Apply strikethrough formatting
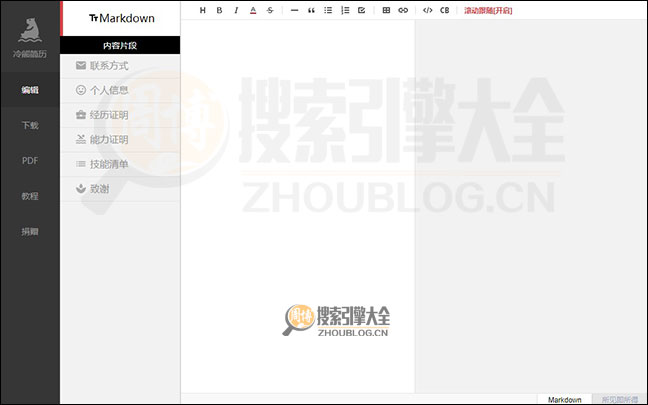Image resolution: width=648 pixels, height=405 pixels. pos(270,10)
